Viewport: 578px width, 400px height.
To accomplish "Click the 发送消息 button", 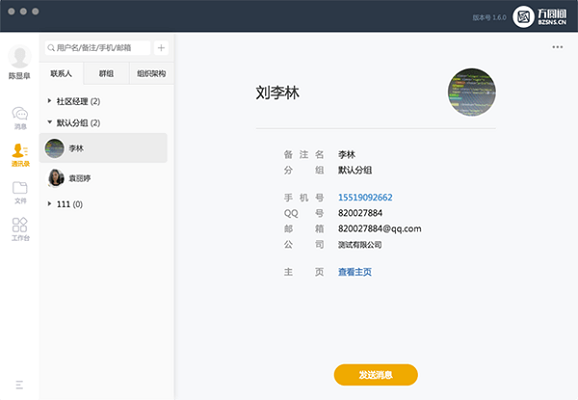I will [376, 375].
